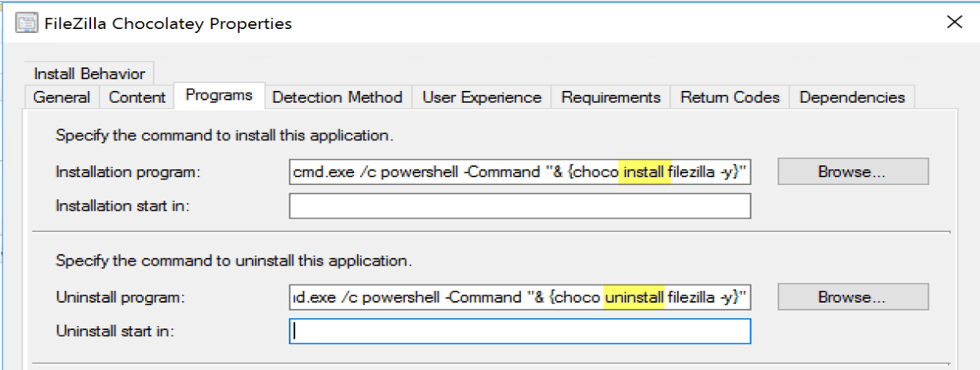The height and width of the screenshot is (370, 980).
Task: Close the FileZilla Chocolatey Properties dialog
Action: click(954, 22)
